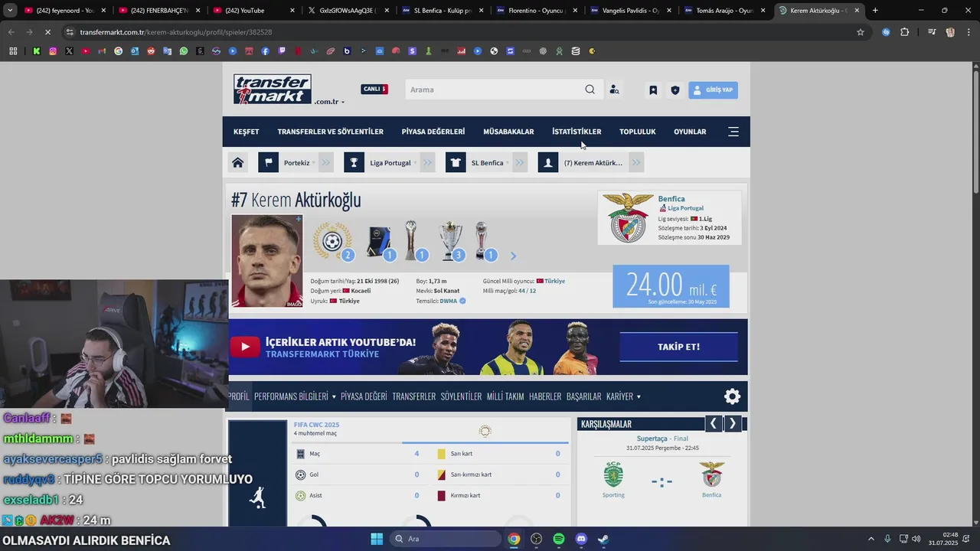Open TRANSFERLER VE SÖYLENTİLER menu

coord(331,132)
